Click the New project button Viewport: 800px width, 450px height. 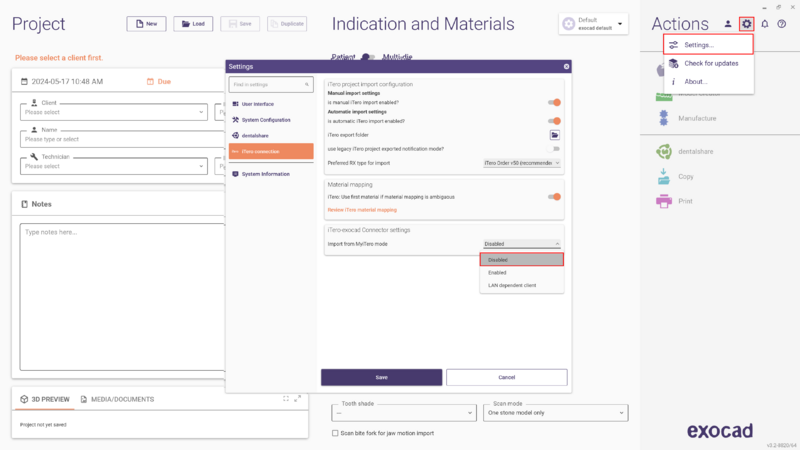click(x=146, y=24)
